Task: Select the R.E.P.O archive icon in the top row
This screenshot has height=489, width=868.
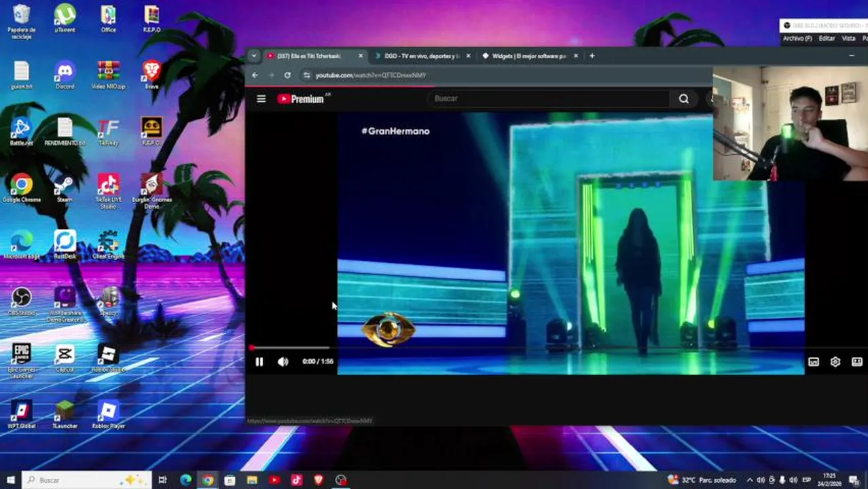Action: [x=151, y=18]
